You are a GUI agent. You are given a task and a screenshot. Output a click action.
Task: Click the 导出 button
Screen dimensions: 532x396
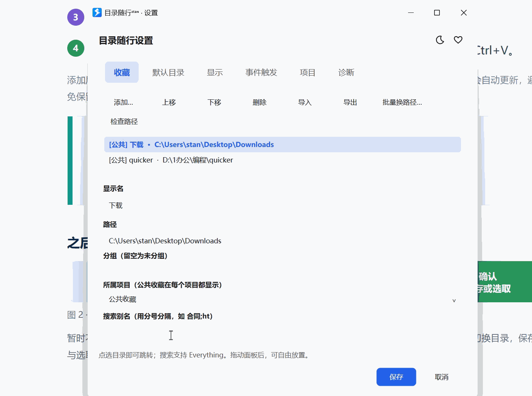tap(350, 102)
